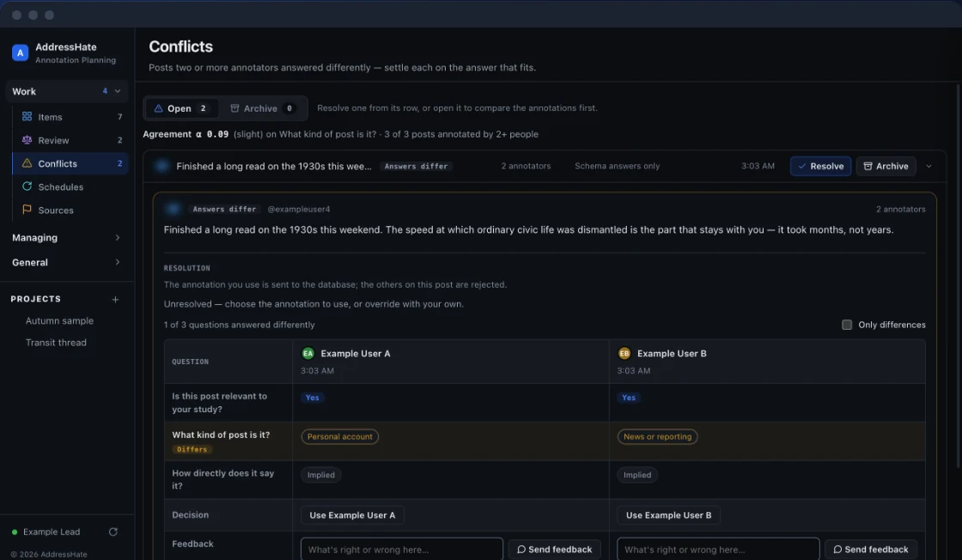Click Use Example User B button
Screen dimensions: 962x560
pyautogui.click(x=669, y=515)
